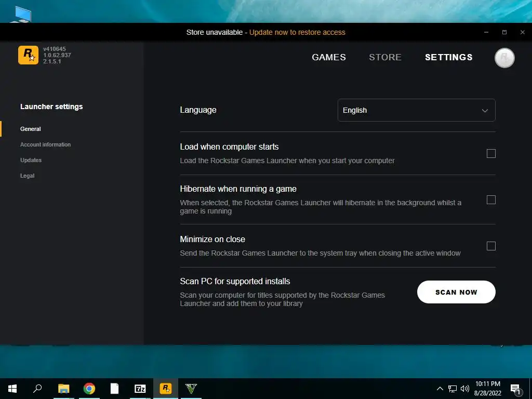The height and width of the screenshot is (399, 532).
Task: Open the GTA V taskbar icon
Action: (x=191, y=389)
